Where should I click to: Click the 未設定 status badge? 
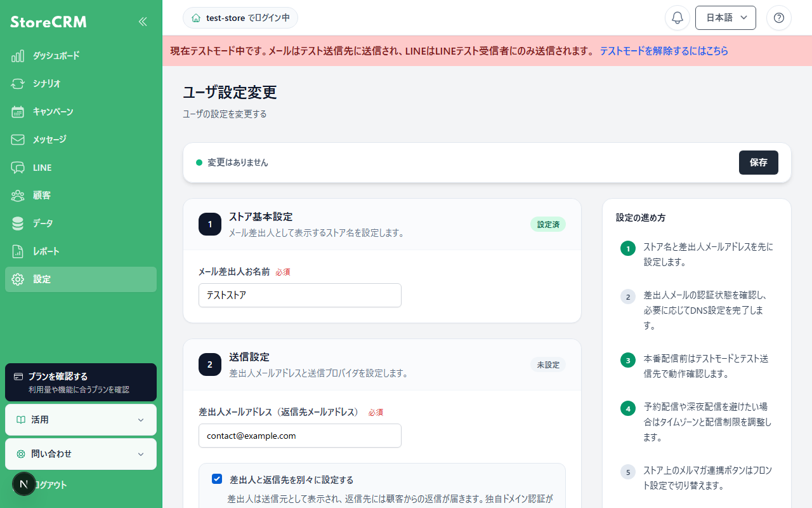(548, 364)
